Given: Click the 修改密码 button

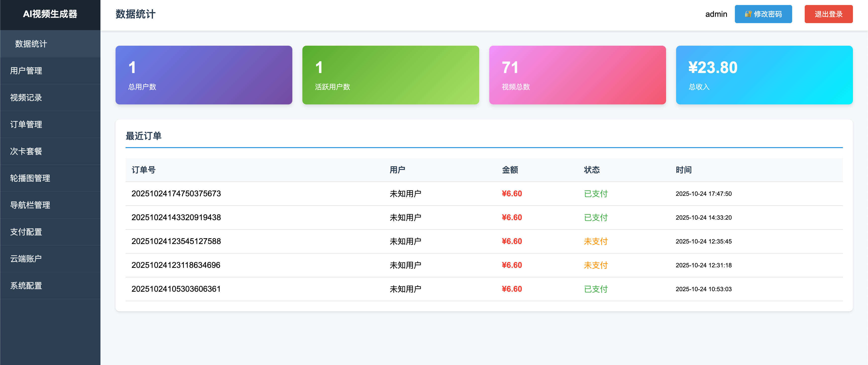Looking at the screenshot, I should pyautogui.click(x=764, y=14).
